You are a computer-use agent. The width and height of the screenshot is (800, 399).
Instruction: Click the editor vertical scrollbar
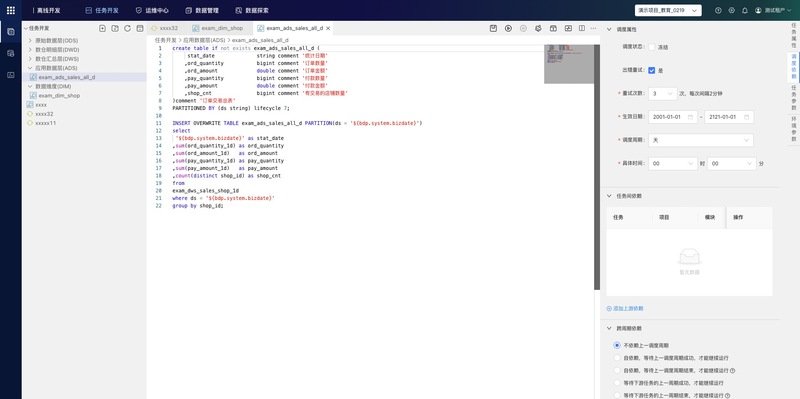(x=597, y=167)
